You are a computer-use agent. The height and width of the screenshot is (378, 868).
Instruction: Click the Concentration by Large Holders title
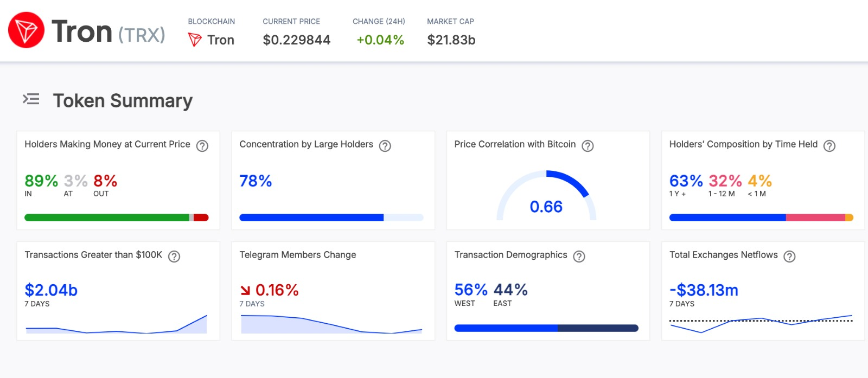click(306, 144)
